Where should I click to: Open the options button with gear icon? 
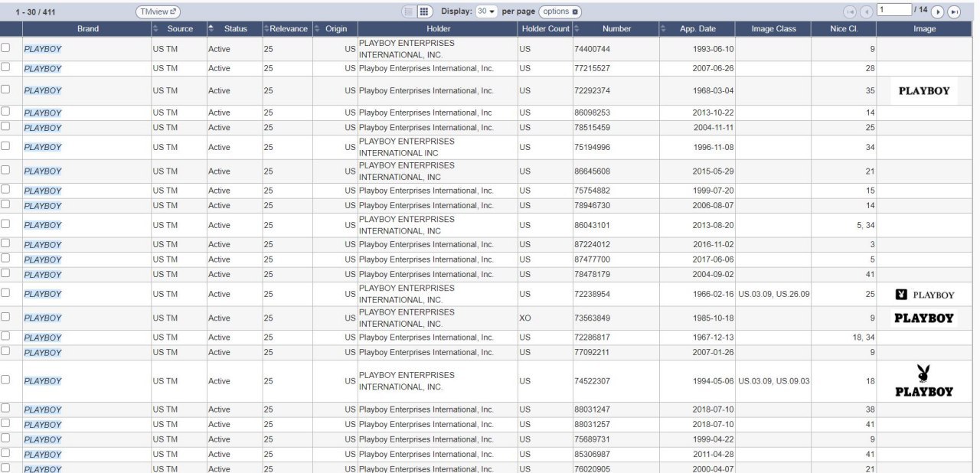[x=560, y=11]
